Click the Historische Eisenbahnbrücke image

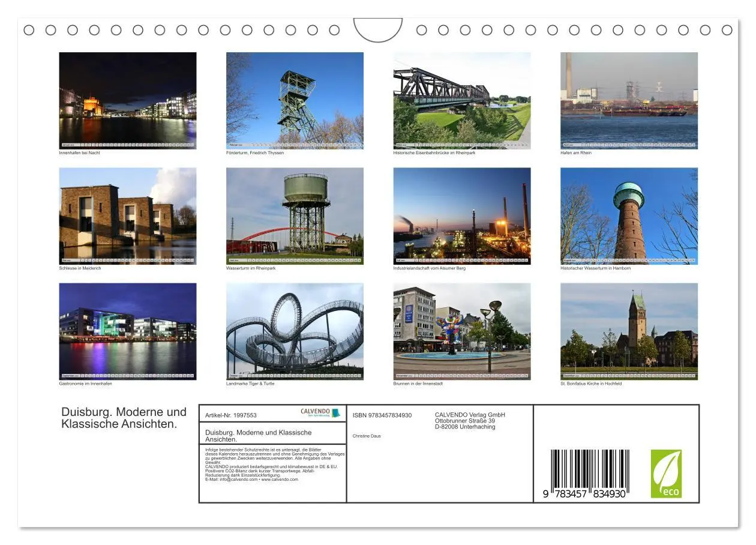pyautogui.click(x=462, y=99)
